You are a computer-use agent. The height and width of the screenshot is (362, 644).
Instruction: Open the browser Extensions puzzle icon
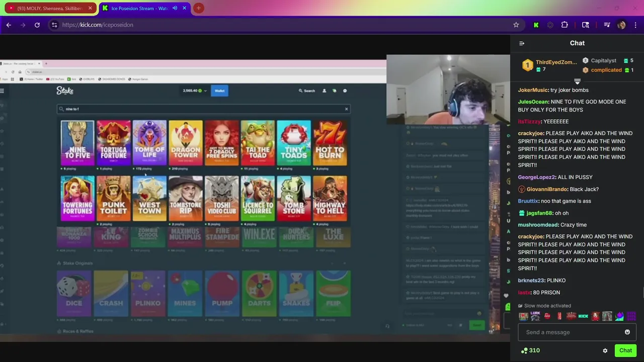tap(565, 25)
